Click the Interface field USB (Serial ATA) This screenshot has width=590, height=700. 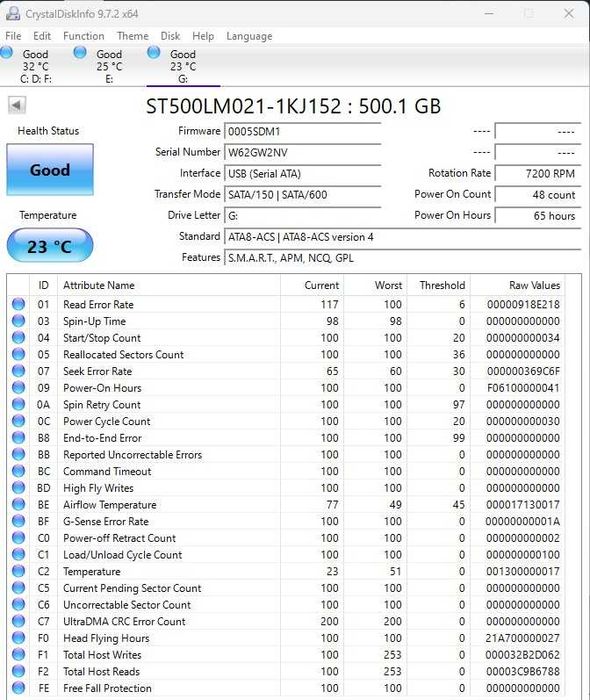(x=303, y=173)
